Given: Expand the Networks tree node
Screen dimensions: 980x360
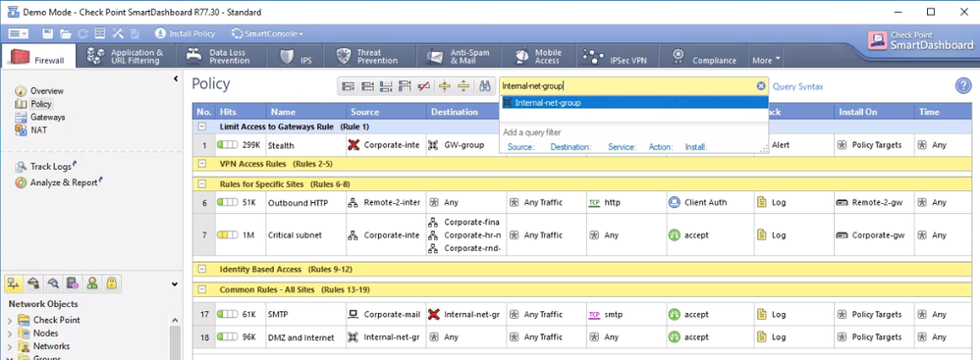Looking at the screenshot, I should [10, 346].
